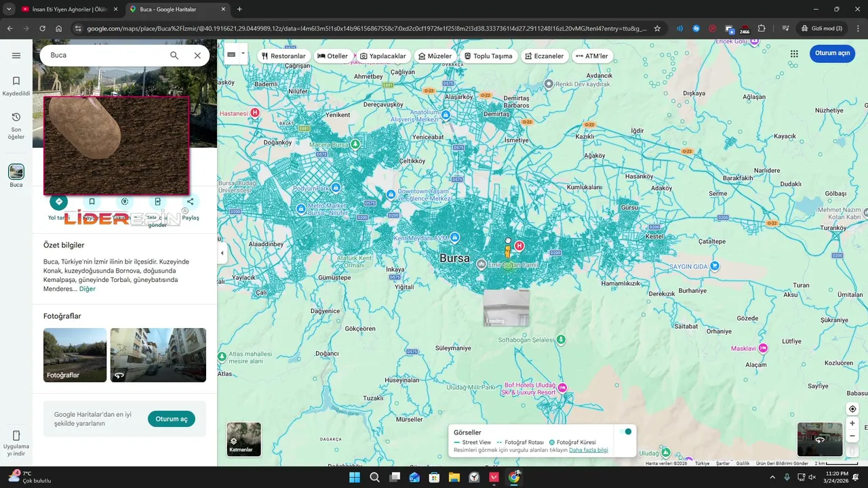Open the street view 360 photo thumbnail
868x488 pixels.
(x=158, y=355)
